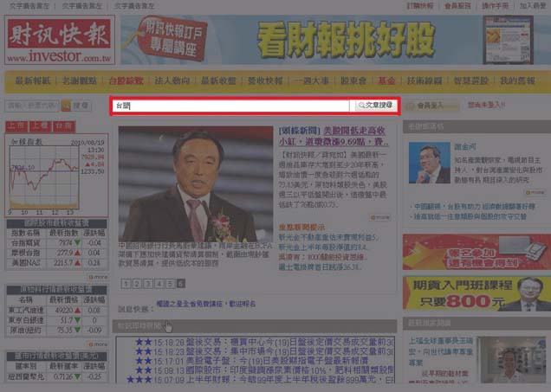
Task: Open the 股東會 nav item
Action: click(x=353, y=80)
